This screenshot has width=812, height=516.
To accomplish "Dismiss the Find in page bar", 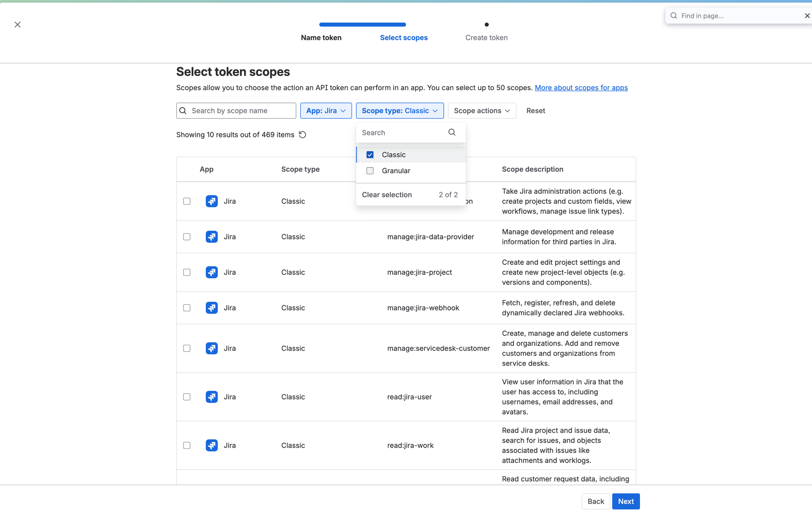I will [807, 15].
